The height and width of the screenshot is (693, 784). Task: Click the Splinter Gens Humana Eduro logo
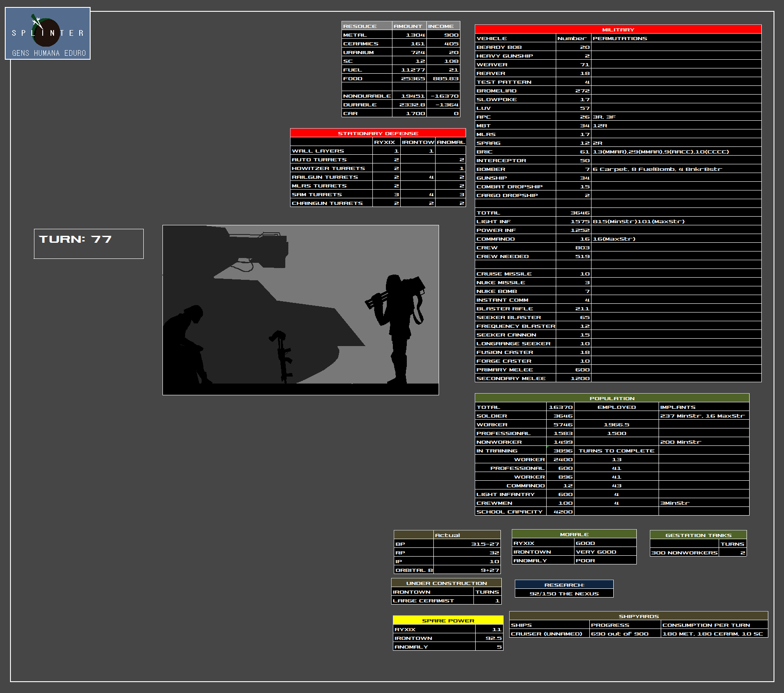(47, 34)
